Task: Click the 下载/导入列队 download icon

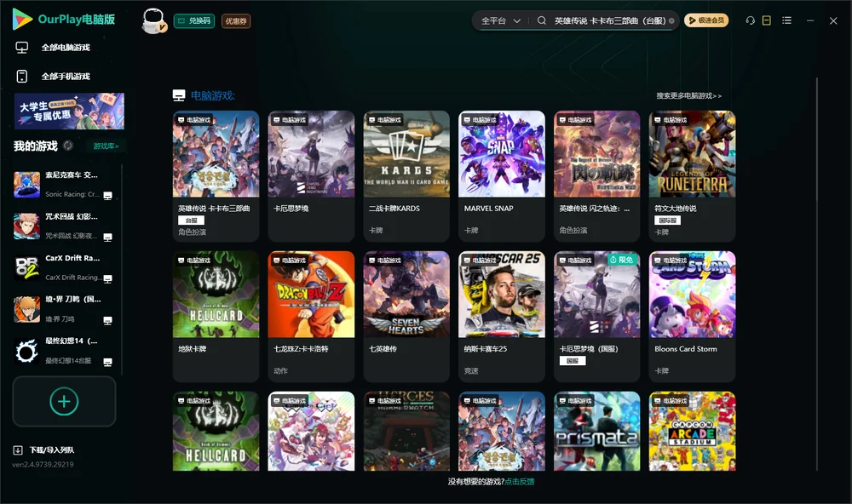Action: 18,450
